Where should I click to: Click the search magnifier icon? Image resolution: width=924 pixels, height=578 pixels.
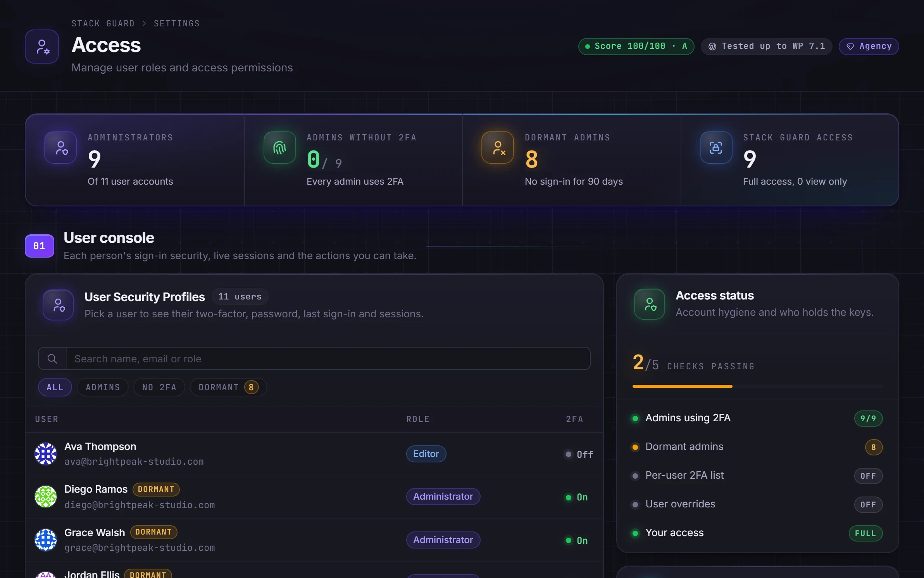[52, 359]
